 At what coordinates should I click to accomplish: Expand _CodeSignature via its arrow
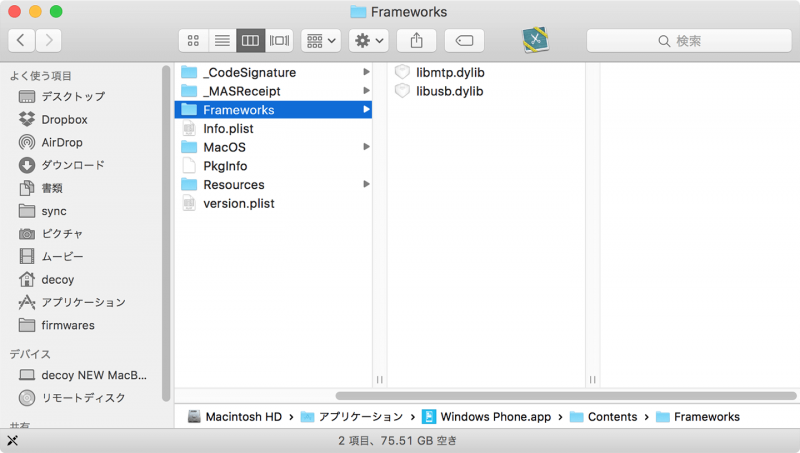pos(366,72)
